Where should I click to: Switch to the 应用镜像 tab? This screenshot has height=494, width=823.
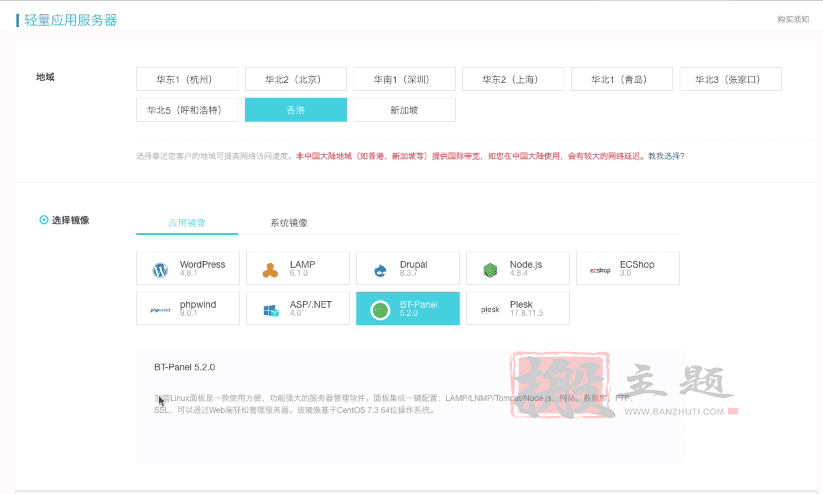point(187,223)
